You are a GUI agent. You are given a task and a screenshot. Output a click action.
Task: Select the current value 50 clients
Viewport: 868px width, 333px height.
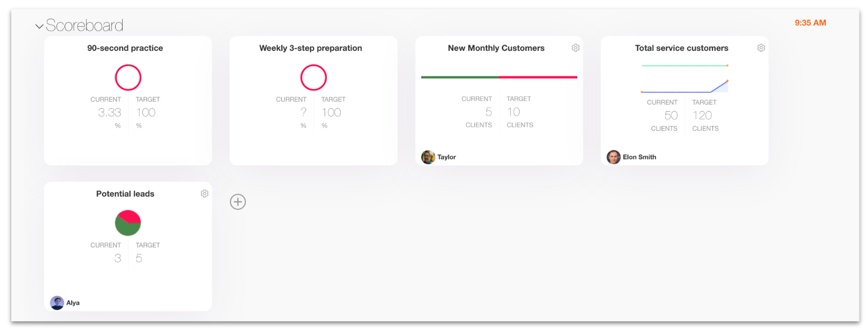[670, 116]
